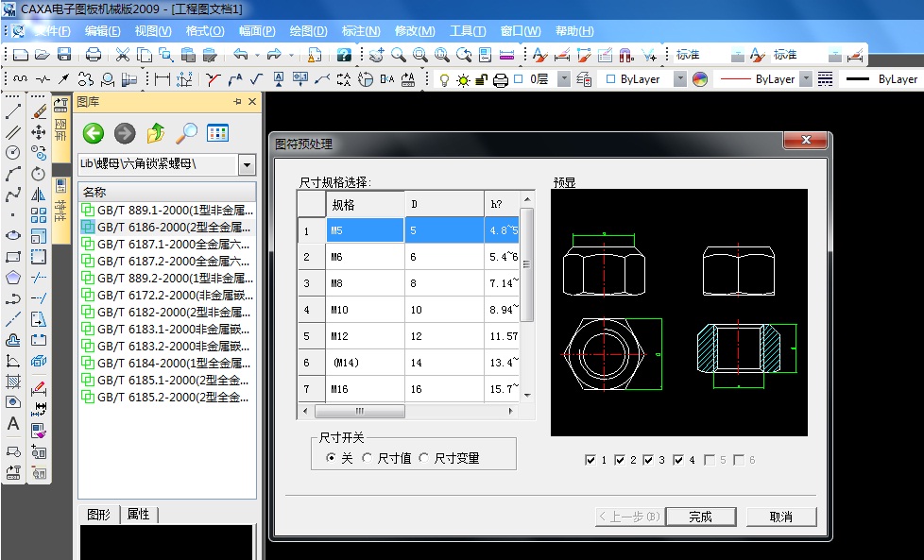The height and width of the screenshot is (560, 924).
Task: Toggle view checkbox 2
Action: pos(620,460)
